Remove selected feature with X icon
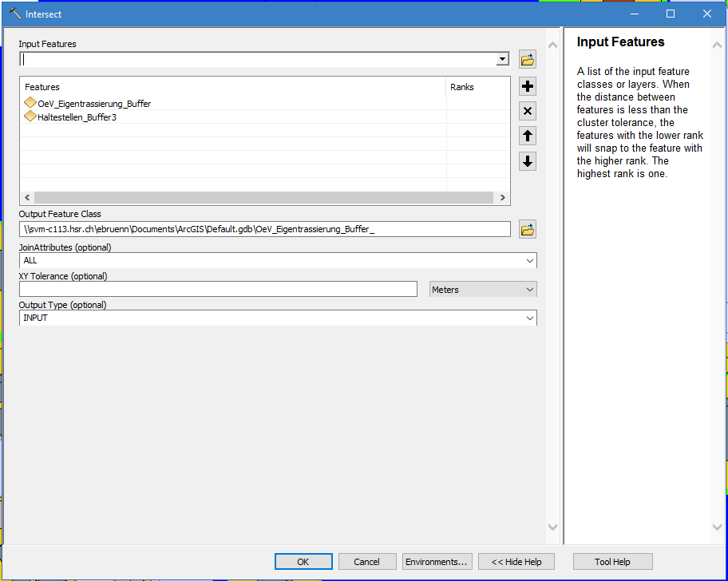 (x=527, y=111)
